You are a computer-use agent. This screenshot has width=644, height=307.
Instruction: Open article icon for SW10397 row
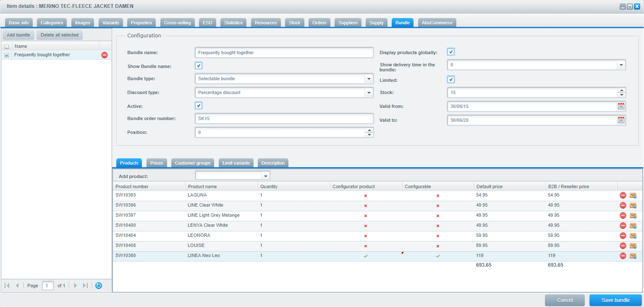pos(633,215)
